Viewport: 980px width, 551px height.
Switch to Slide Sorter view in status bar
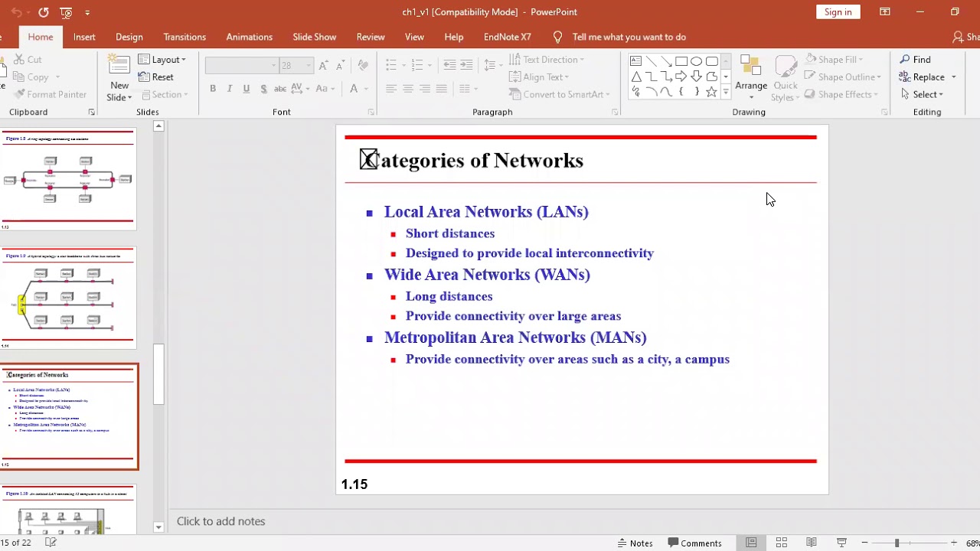[782, 543]
